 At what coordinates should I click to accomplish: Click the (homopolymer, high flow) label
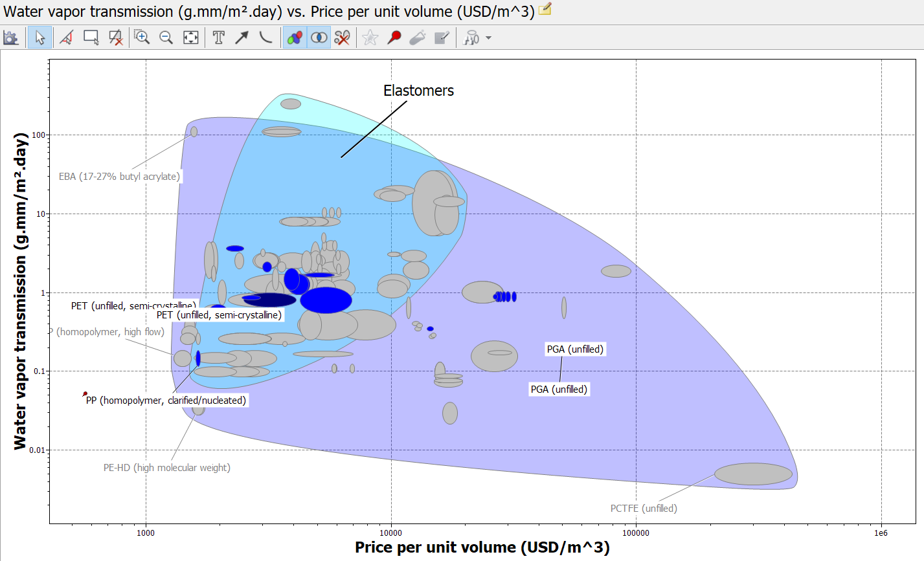click(x=107, y=331)
